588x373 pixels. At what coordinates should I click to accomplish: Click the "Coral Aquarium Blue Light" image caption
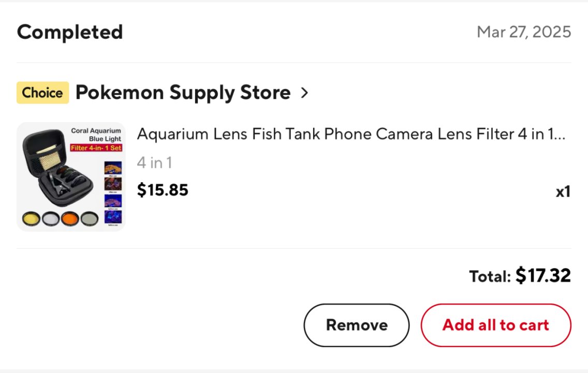point(96,135)
